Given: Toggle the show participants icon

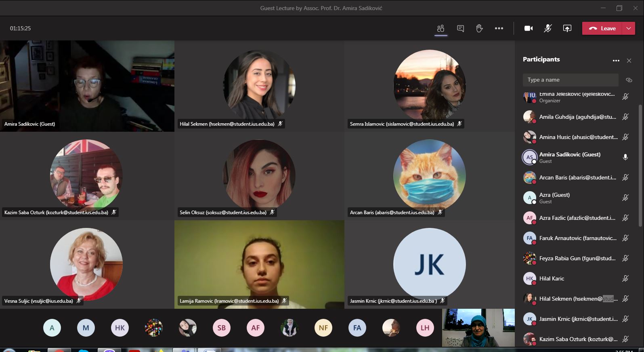Looking at the screenshot, I should pos(441,28).
